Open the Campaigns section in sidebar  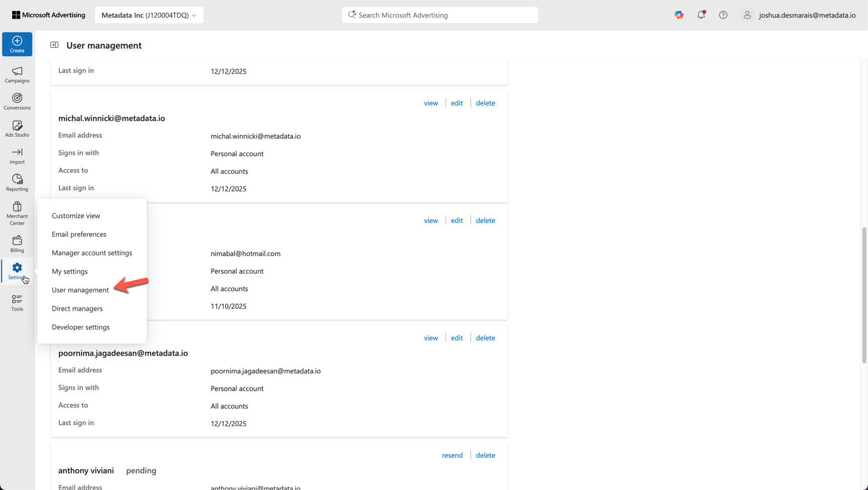point(17,74)
